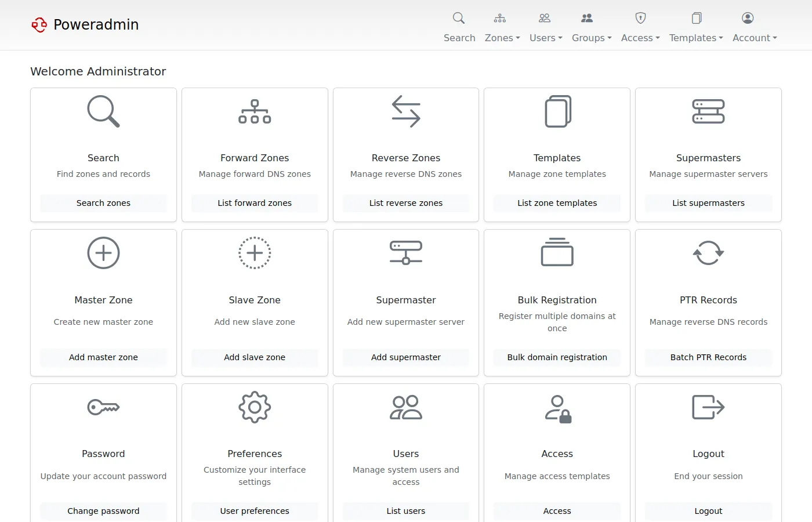The height and width of the screenshot is (522, 812).
Task: Click the Supermasters server stack icon
Action: pyautogui.click(x=708, y=111)
